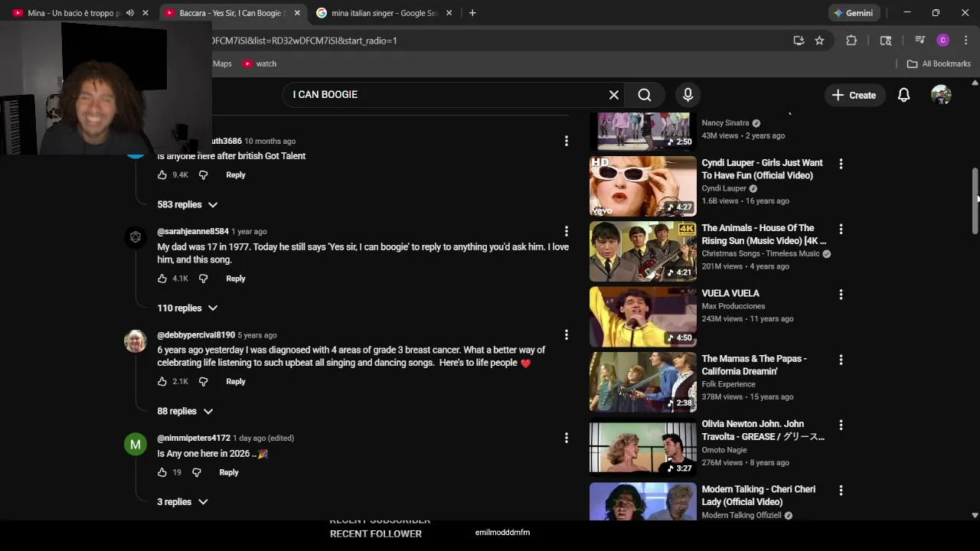980x551 pixels.
Task: Open Modern Talking Cheri Cheri Lady title
Action: click(759, 496)
